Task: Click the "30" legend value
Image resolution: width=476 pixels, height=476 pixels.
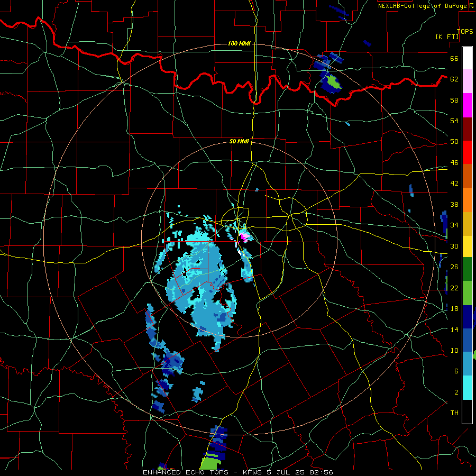Action: (454, 246)
